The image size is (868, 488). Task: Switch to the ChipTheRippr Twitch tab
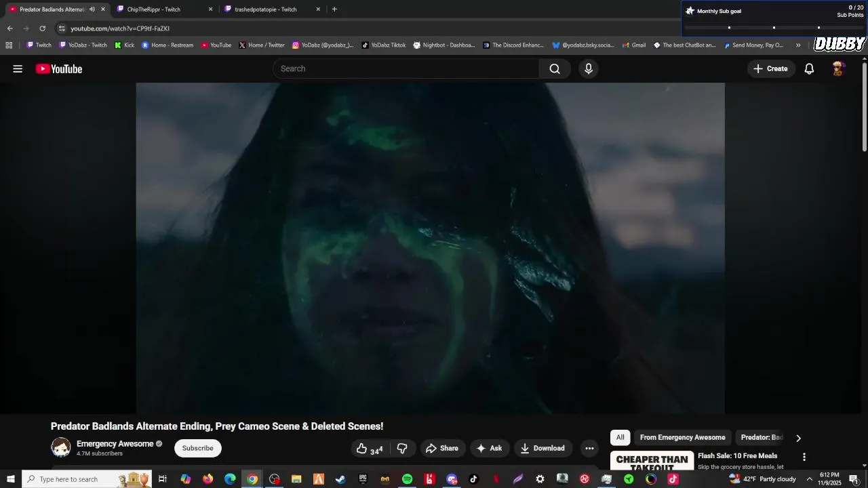163,9
